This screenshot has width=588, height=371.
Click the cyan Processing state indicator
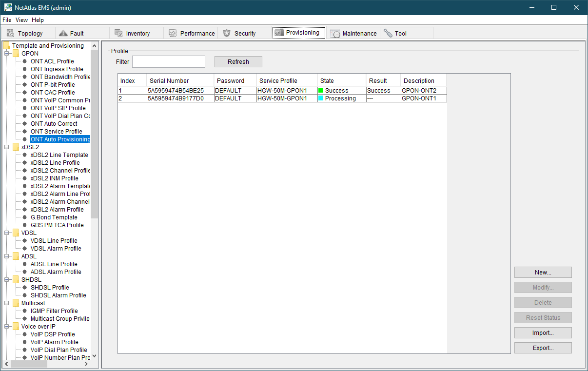pyautogui.click(x=321, y=98)
